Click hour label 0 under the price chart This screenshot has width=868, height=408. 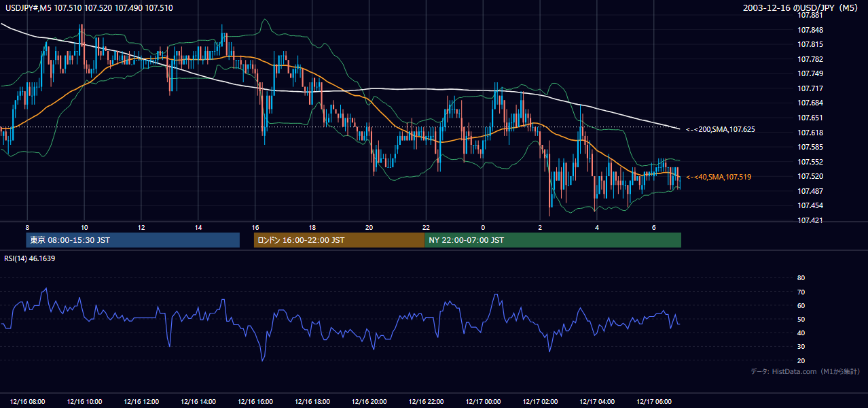pos(483,227)
